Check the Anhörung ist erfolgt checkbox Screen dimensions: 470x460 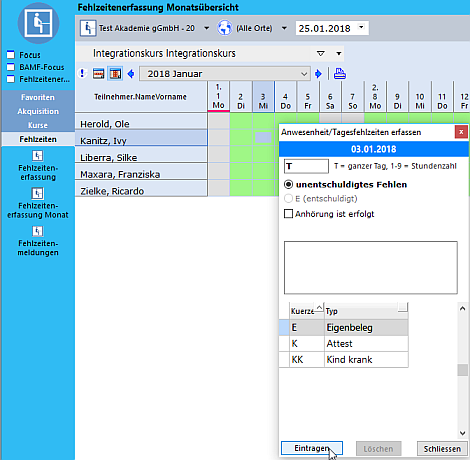pyautogui.click(x=288, y=214)
